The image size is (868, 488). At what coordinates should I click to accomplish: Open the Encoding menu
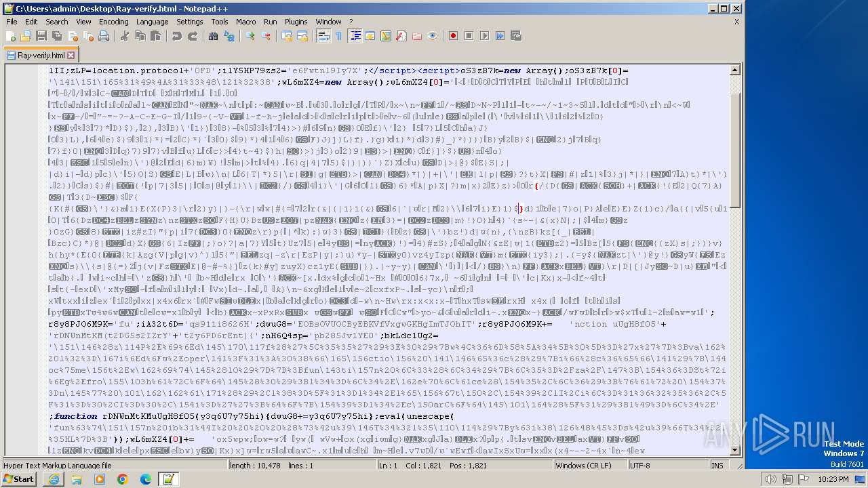(x=113, y=22)
